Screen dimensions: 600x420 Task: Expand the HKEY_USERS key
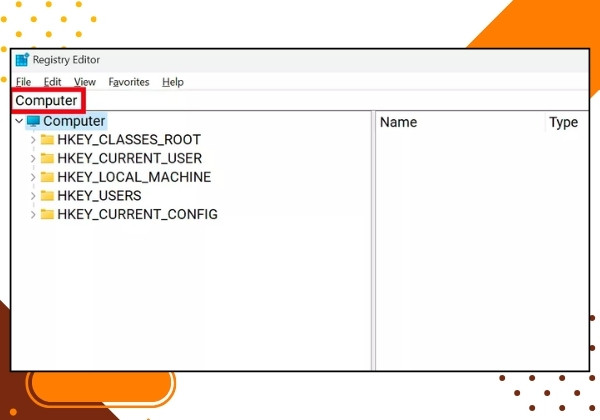tap(33, 196)
